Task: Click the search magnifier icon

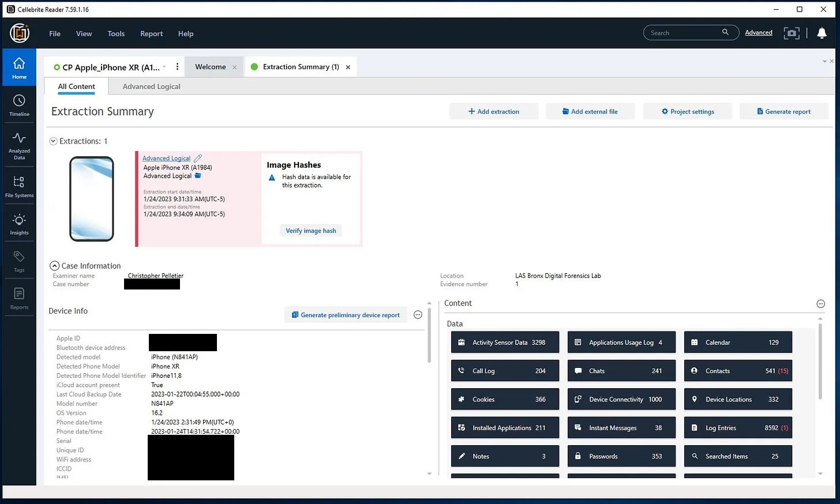Action: (x=725, y=32)
